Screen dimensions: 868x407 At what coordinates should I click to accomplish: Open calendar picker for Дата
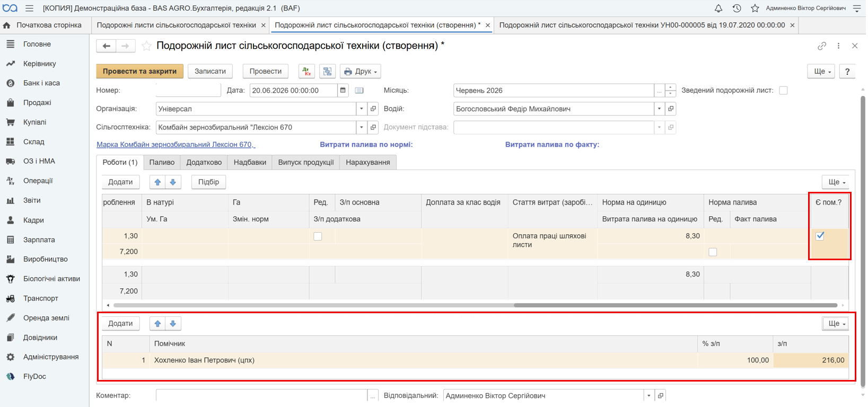[x=343, y=90]
